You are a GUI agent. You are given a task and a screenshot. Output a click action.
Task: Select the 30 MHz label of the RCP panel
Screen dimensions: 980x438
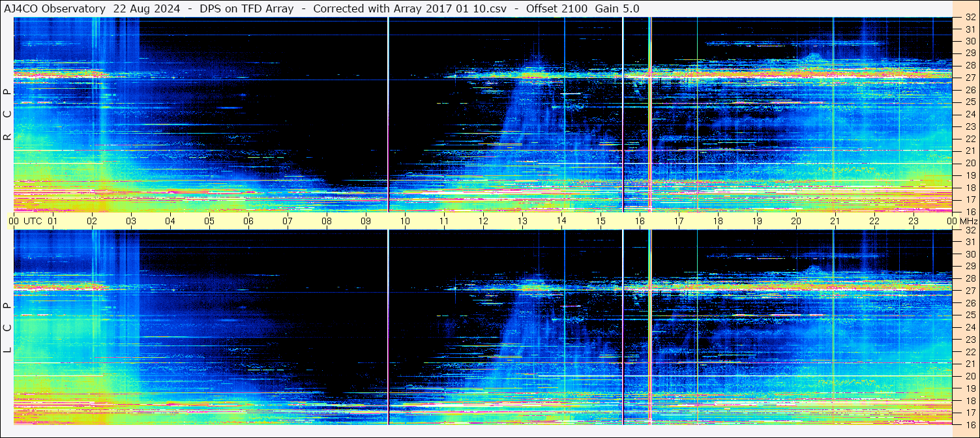[970, 41]
